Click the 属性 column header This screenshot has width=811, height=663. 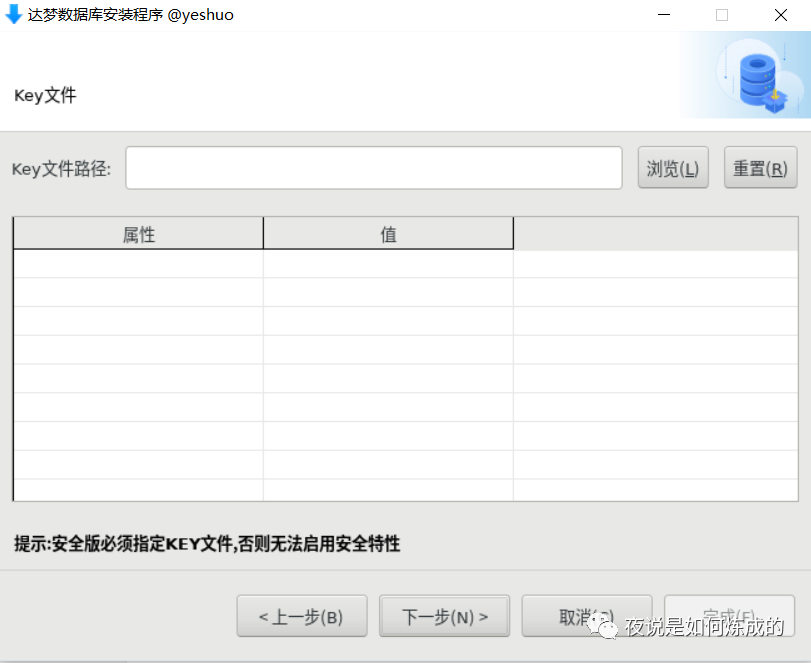coord(139,234)
